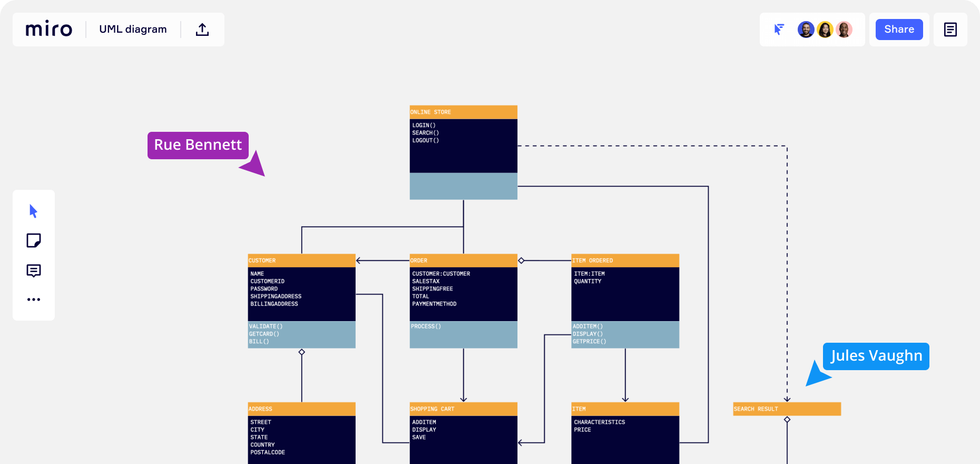Click the aggregation diamond below Customer box

pos(302,352)
